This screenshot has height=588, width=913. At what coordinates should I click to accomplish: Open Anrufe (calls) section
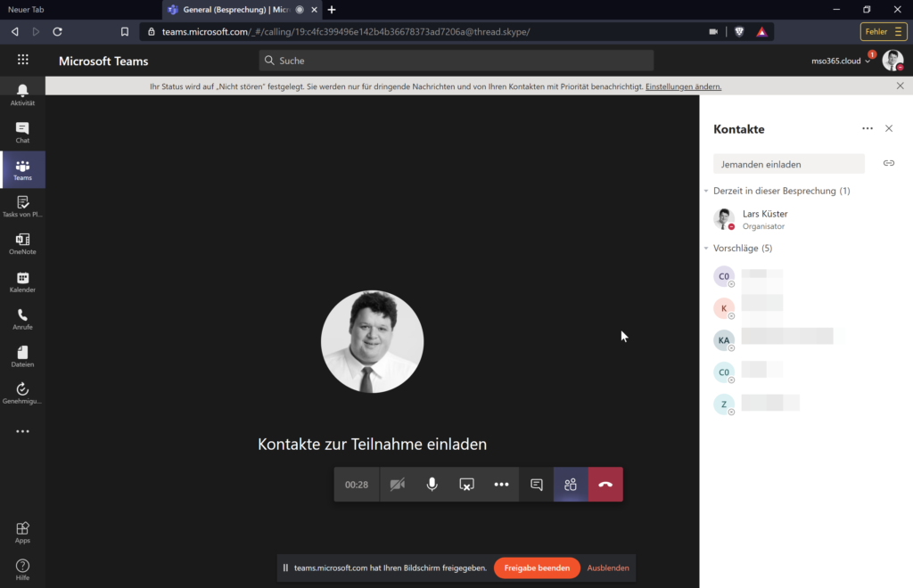[x=22, y=319]
